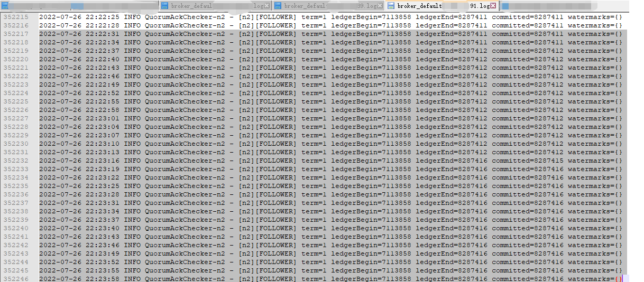644x282 pixels.
Task: Click line number 352240 in the margin
Action: pos(16,228)
